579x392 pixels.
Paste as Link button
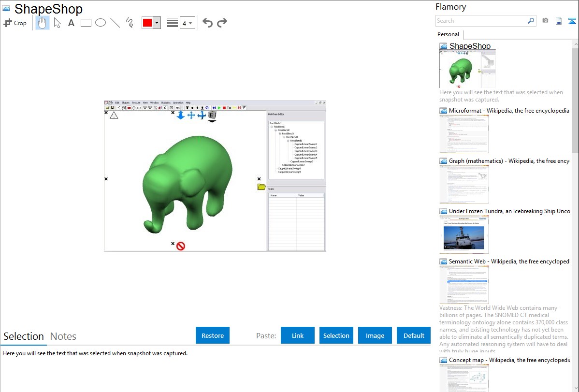pyautogui.click(x=298, y=335)
